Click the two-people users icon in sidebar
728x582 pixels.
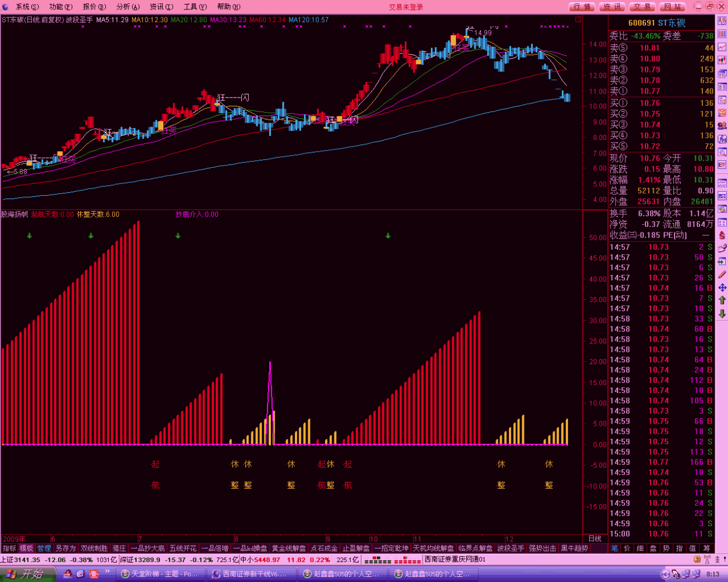point(722,126)
